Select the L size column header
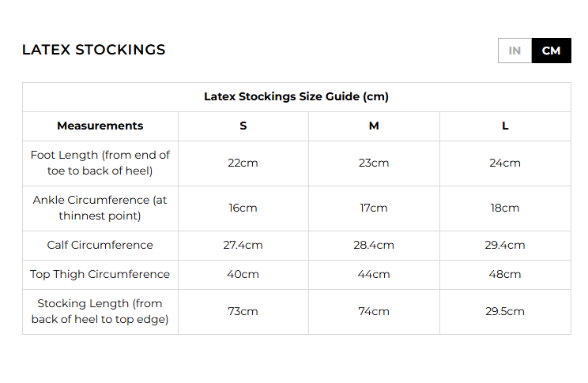This screenshot has width=588, height=383. (x=505, y=126)
